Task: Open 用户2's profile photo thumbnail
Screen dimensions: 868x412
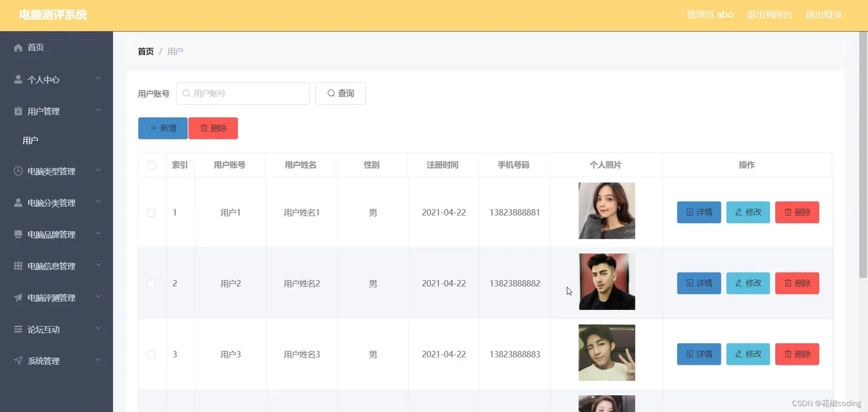Action: pos(607,282)
